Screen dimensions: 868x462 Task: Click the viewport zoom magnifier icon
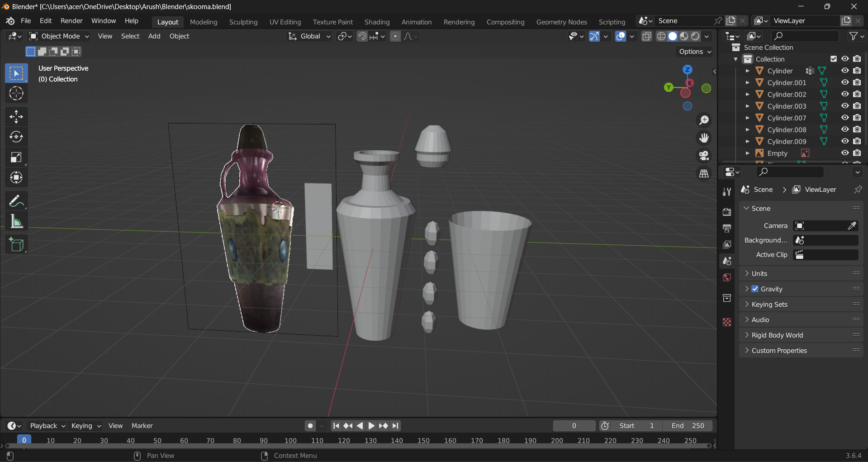(704, 120)
